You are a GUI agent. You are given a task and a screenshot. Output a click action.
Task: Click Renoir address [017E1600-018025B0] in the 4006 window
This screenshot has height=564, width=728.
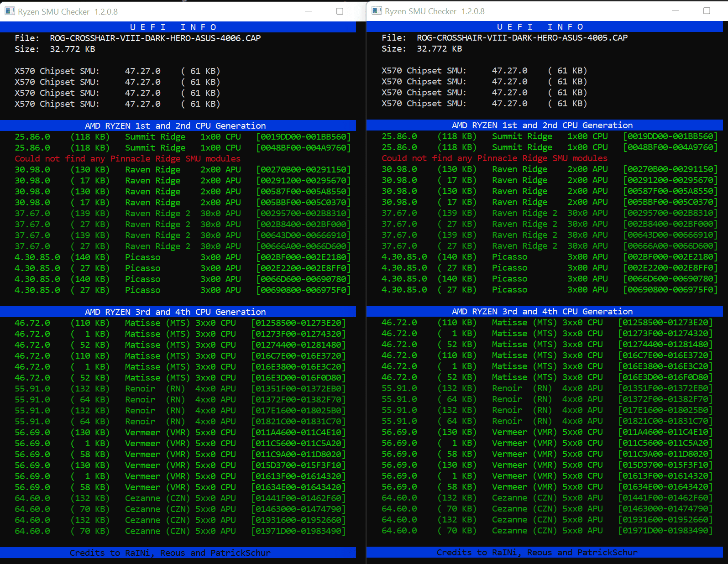click(299, 411)
